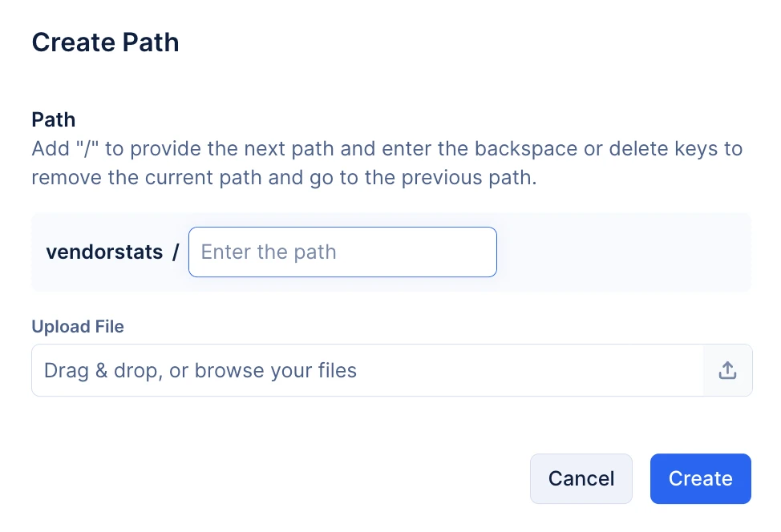This screenshot has width=781, height=532.
Task: Cancel the Create Path dialog
Action: [581, 479]
